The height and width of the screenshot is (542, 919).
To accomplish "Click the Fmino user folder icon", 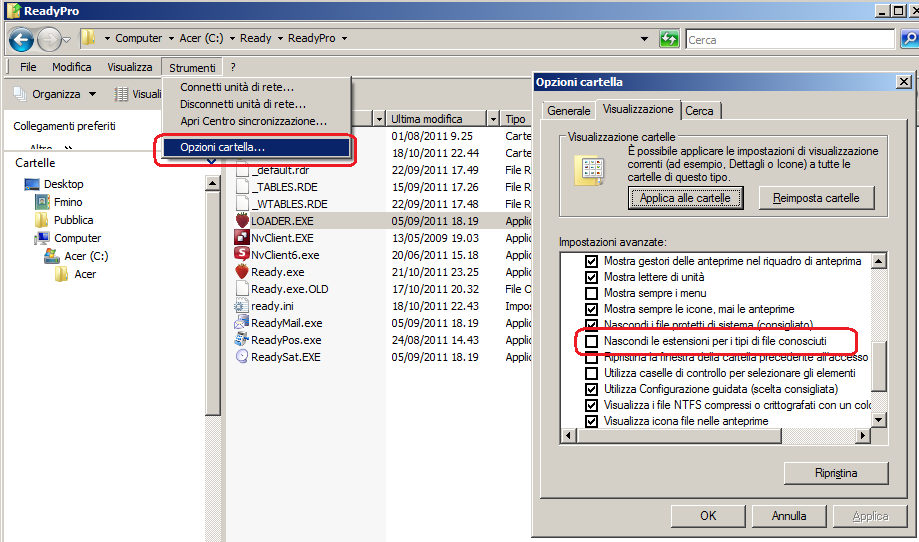I will click(x=42, y=202).
